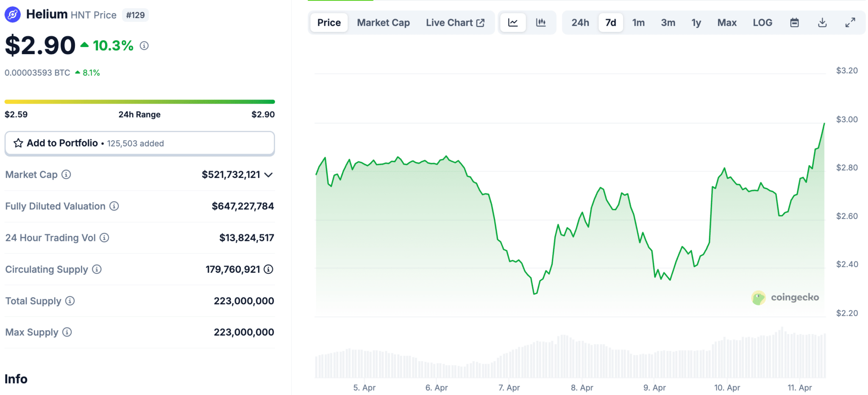
Task: Download the chart data
Action: [822, 22]
